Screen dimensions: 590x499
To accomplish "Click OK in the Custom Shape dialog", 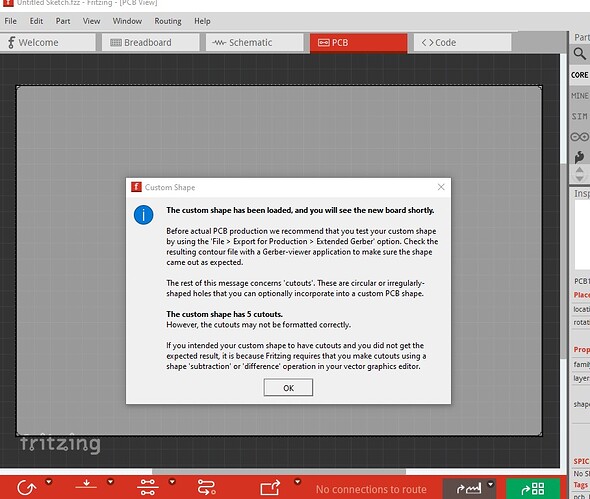I will coord(288,388).
